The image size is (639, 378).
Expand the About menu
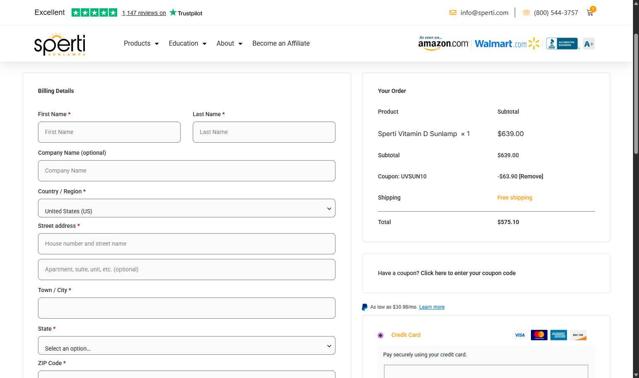[229, 43]
